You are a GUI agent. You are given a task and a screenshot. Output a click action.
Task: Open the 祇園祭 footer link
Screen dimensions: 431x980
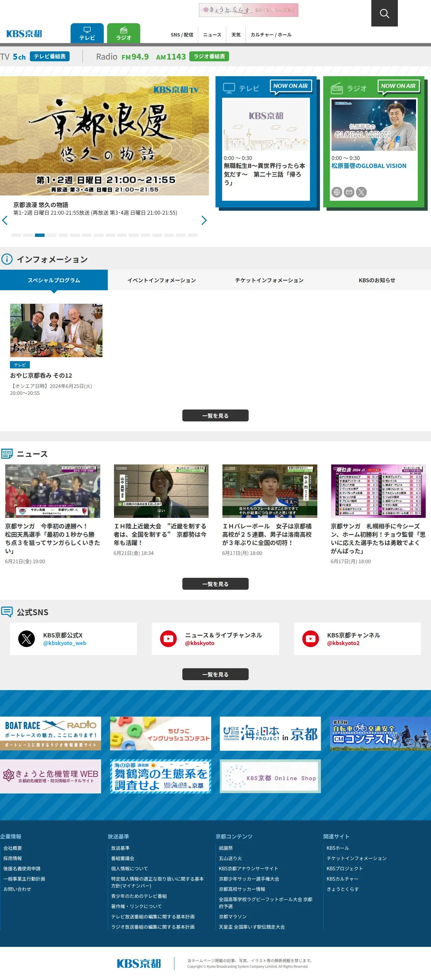226,848
